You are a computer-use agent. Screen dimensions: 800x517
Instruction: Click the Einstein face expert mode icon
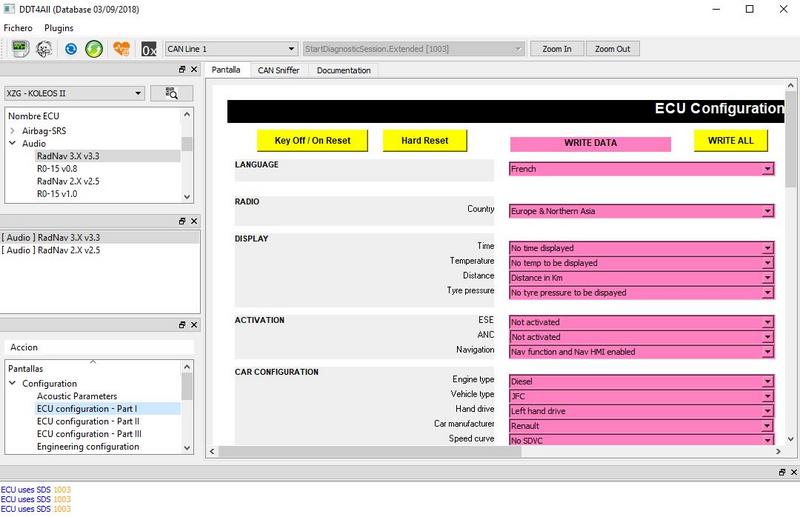[x=44, y=49]
